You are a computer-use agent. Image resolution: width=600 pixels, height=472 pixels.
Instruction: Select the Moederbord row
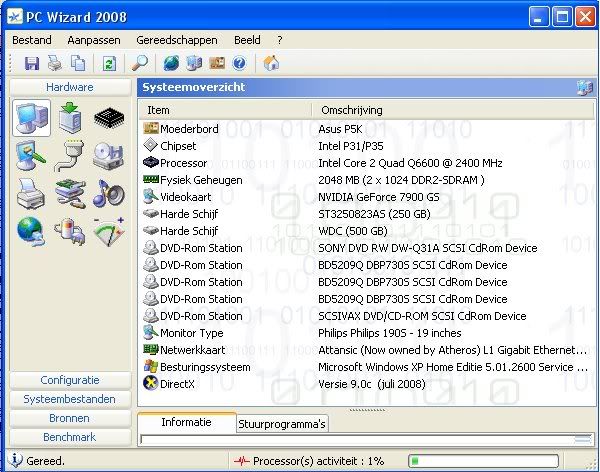(x=367, y=129)
